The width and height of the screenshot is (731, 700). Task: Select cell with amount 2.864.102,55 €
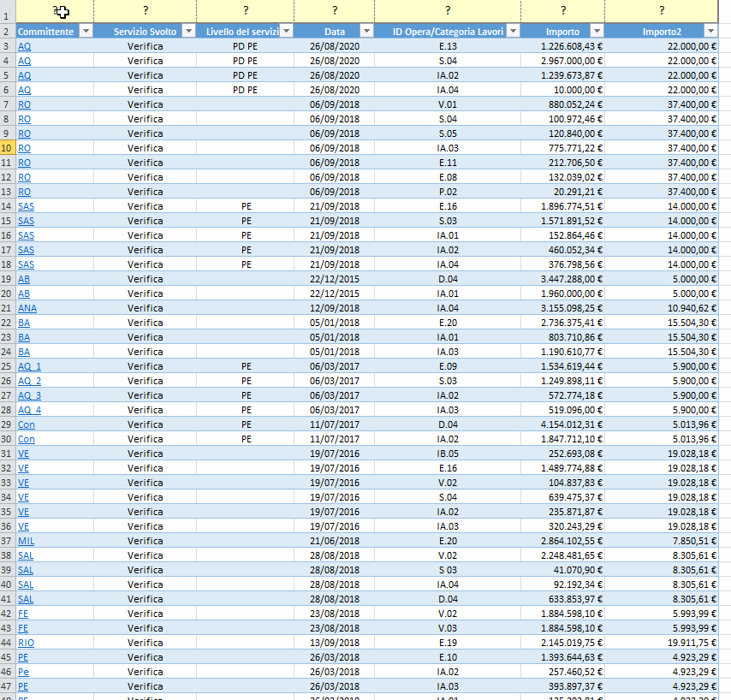(562, 541)
